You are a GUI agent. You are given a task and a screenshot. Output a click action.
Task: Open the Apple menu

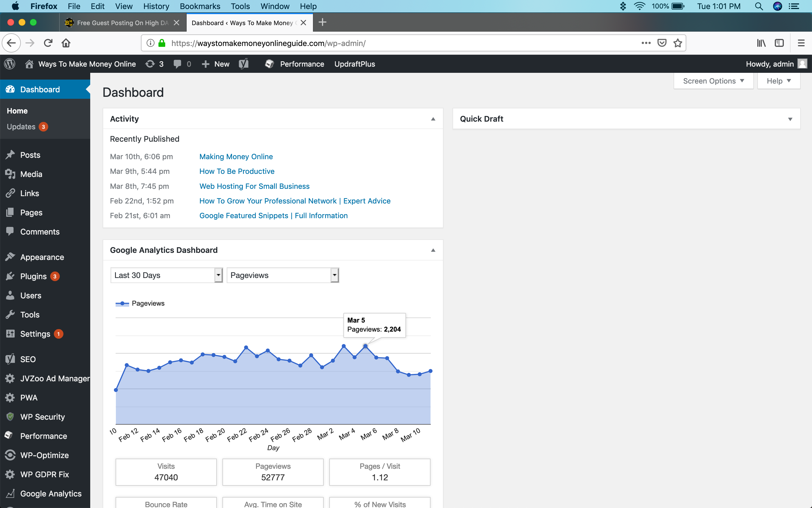tap(16, 6)
